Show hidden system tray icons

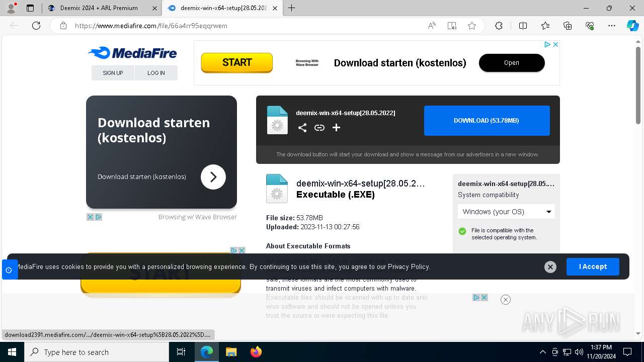click(542, 352)
